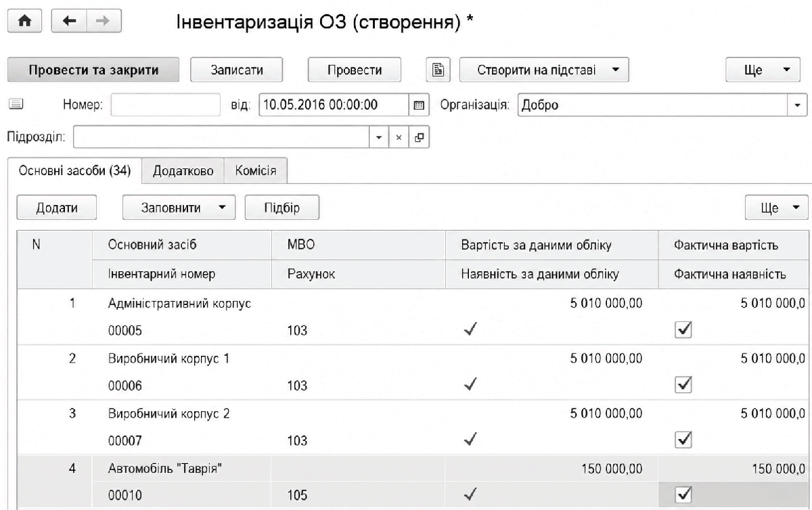Open the calendar picker for the date field

418,106
